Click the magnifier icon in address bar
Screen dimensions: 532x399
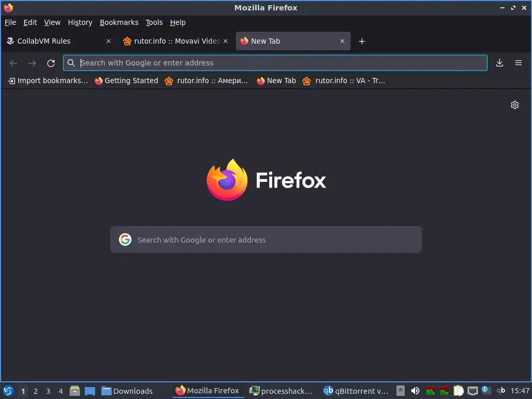[x=71, y=63]
